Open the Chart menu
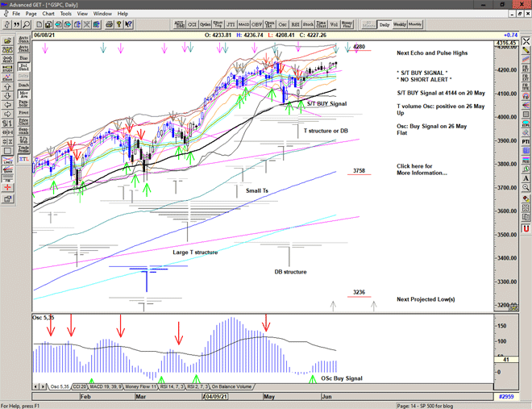 [48, 14]
